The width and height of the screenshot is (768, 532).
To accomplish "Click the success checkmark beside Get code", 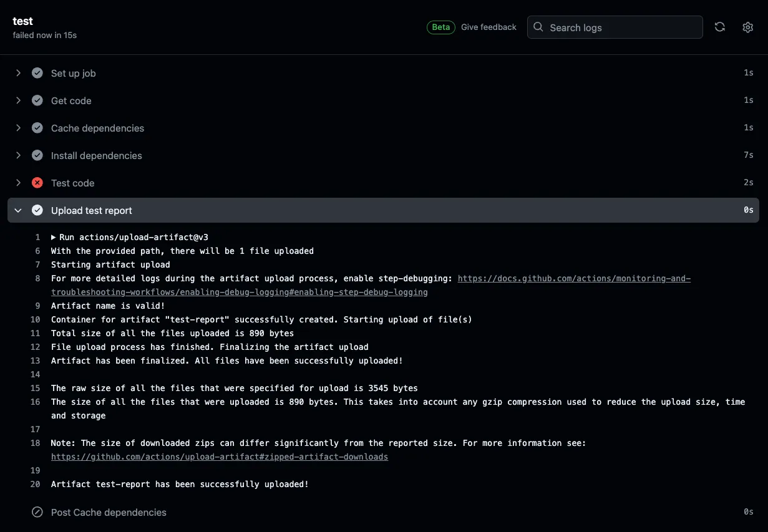I will pos(37,100).
